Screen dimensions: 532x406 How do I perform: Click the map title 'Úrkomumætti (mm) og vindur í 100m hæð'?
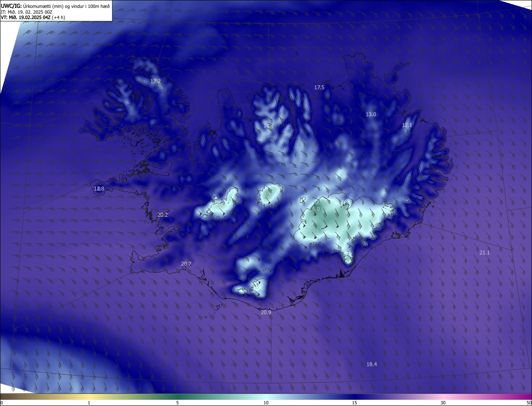coord(66,6)
